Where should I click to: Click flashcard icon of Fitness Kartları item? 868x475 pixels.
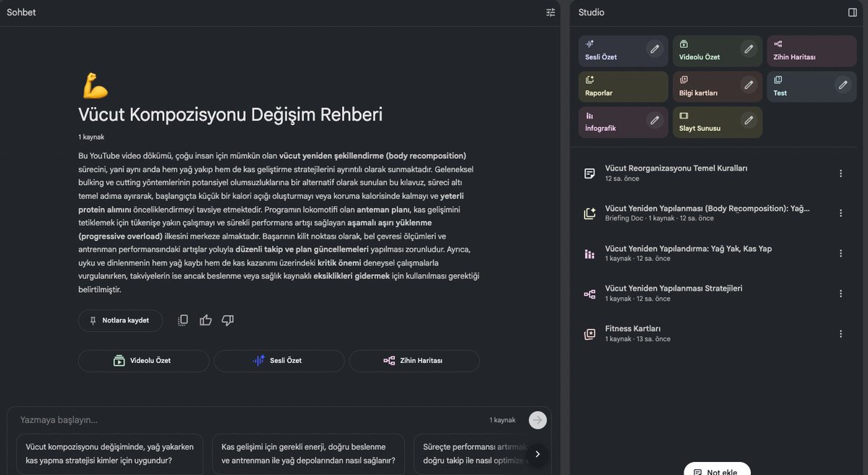coord(590,334)
